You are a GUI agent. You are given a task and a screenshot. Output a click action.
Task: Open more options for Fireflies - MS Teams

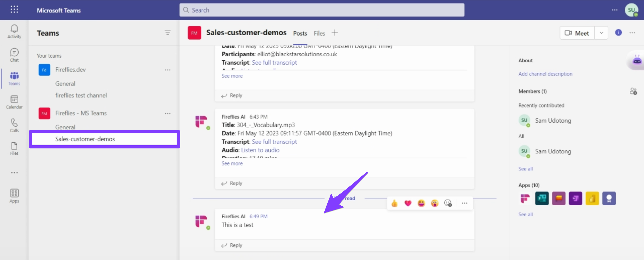(167, 114)
